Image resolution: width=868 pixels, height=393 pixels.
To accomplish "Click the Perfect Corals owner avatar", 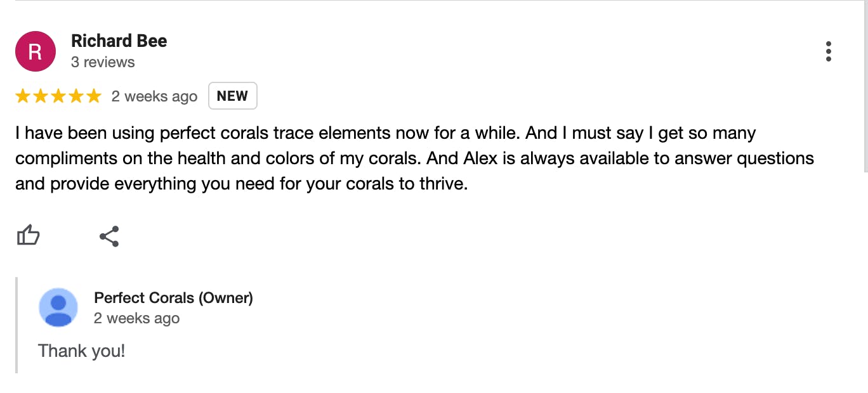I will click(x=58, y=308).
